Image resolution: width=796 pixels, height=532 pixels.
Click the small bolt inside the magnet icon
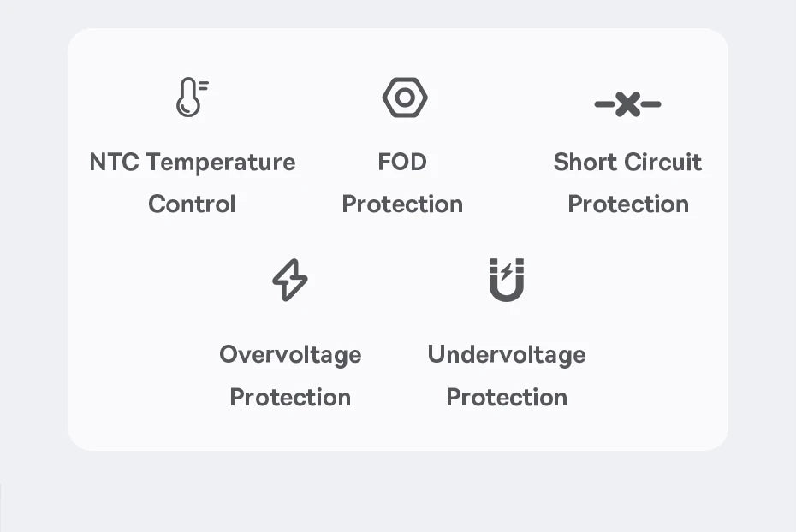tap(507, 271)
